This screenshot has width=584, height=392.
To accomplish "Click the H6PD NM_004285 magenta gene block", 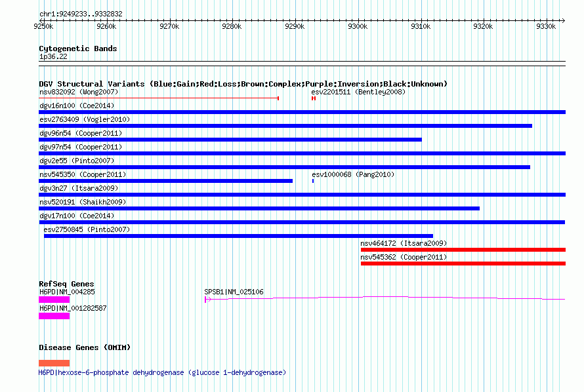I will 54,300.
